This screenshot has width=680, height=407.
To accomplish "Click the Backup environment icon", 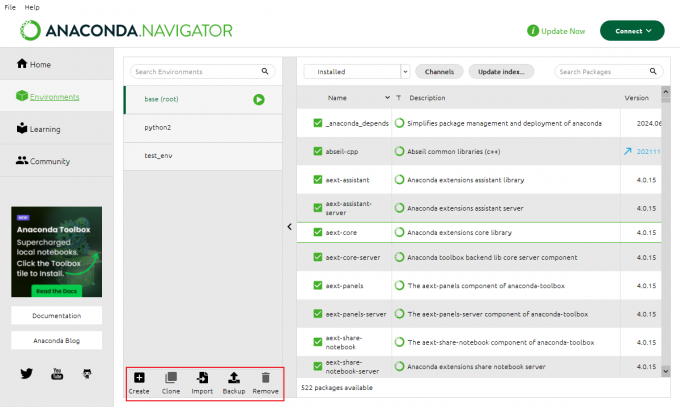I will (234, 377).
